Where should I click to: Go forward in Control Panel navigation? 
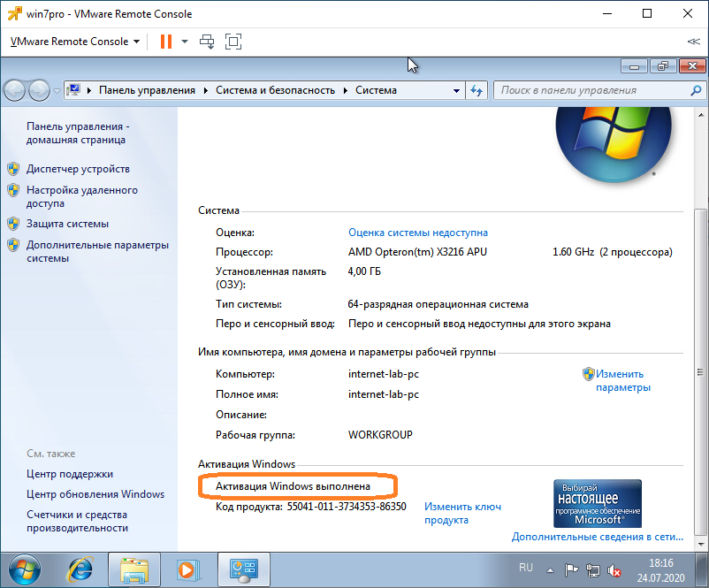point(39,90)
